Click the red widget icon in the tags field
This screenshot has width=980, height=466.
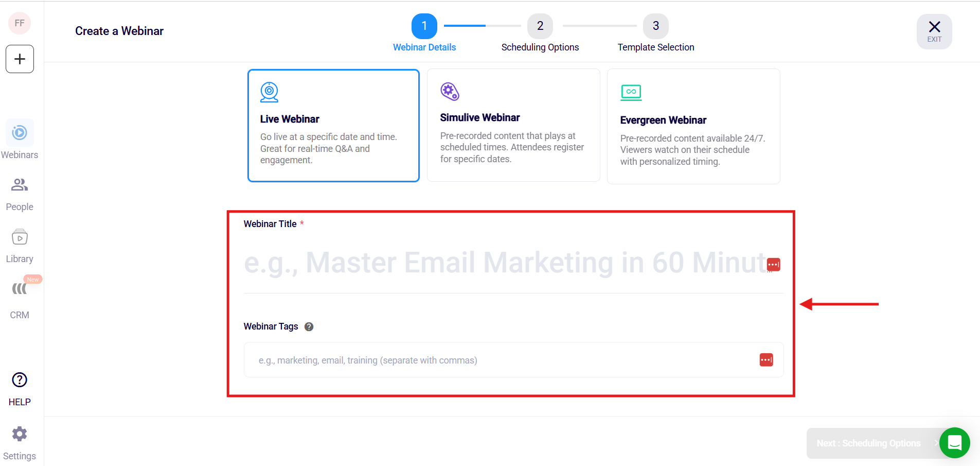[x=766, y=360]
